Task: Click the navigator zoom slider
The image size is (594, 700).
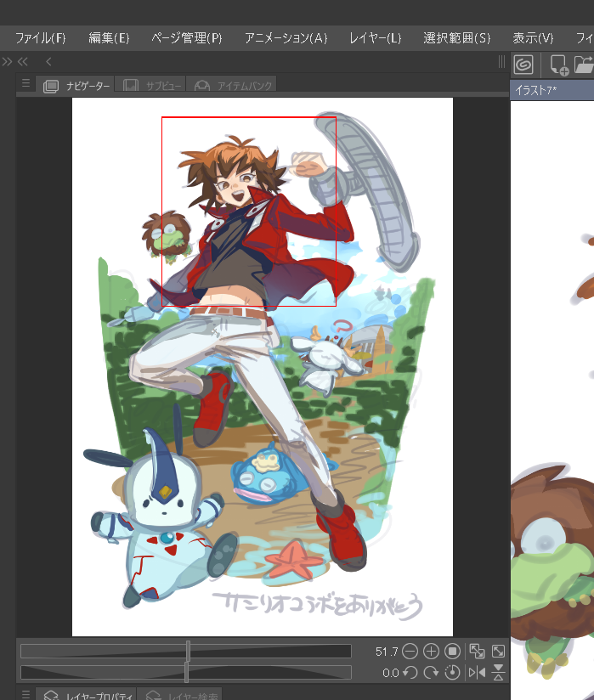Action: 186,651
